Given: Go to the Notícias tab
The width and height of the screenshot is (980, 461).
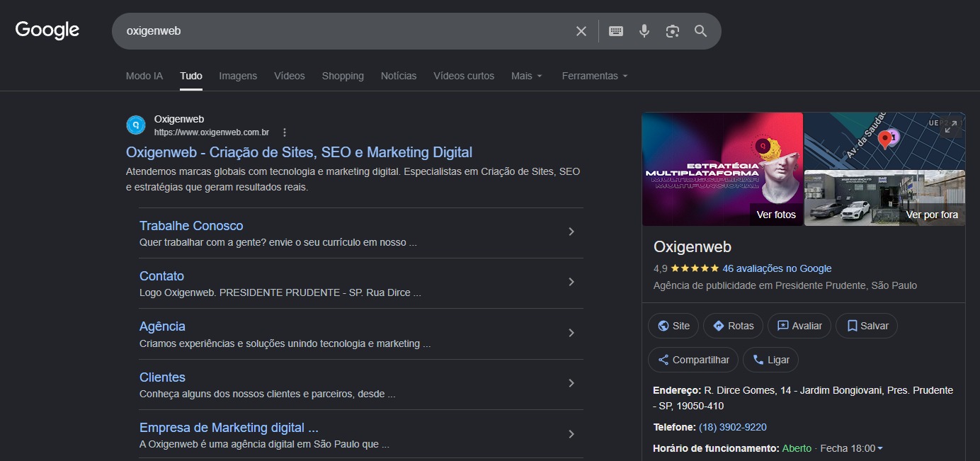Looking at the screenshot, I should click(399, 76).
